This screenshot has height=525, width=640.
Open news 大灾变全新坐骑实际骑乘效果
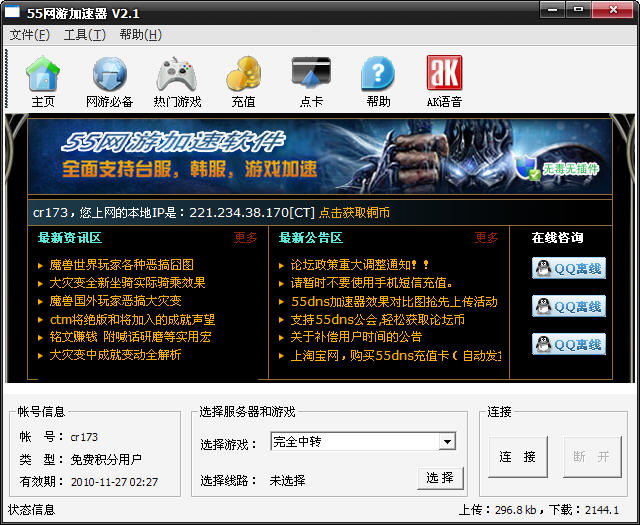127,283
